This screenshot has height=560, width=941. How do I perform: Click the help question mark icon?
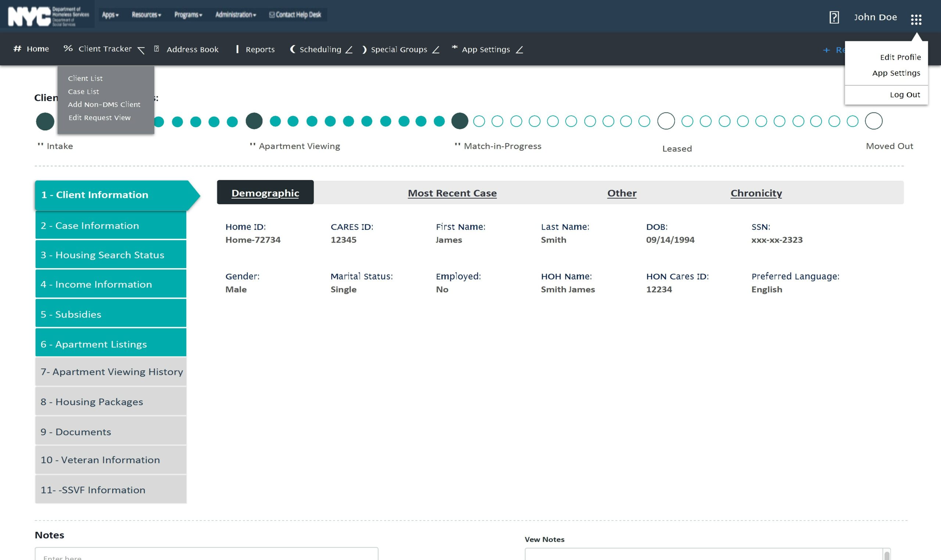834,17
